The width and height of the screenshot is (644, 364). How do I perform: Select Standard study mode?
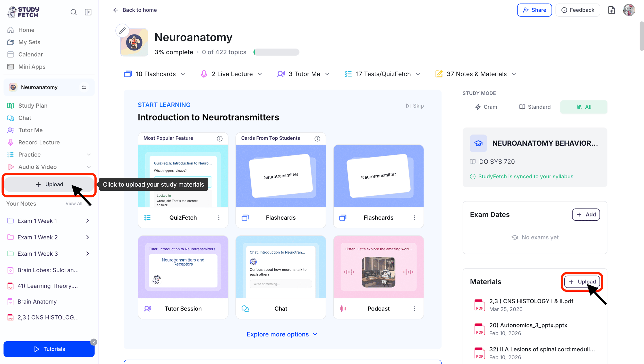click(x=535, y=107)
